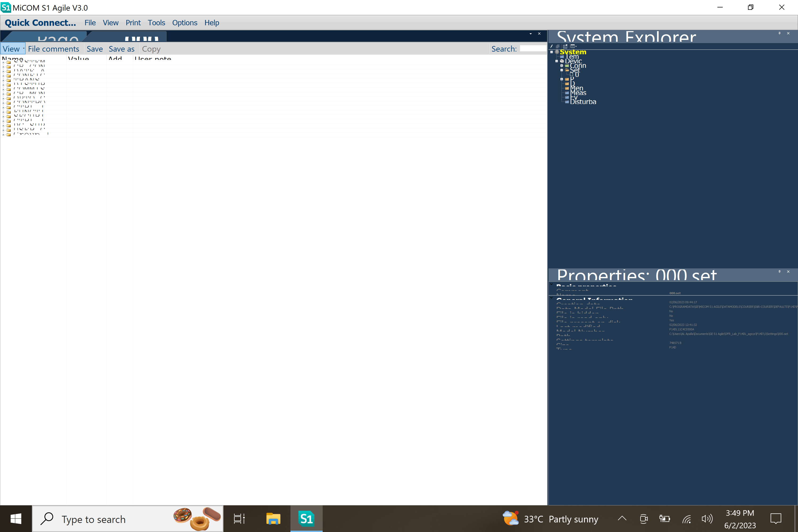The image size is (798, 532).
Task: Pin the System Explorer panel
Action: point(779,33)
